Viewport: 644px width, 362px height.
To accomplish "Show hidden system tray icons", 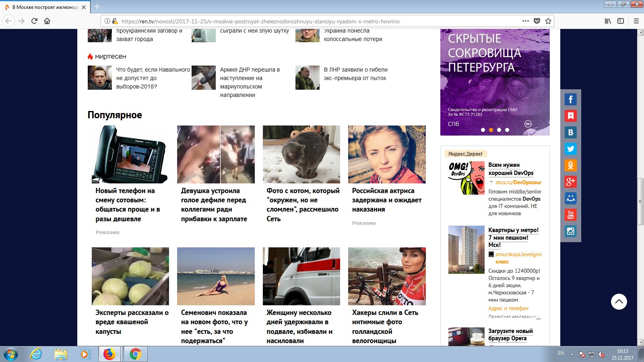I will pyautogui.click(x=572, y=354).
